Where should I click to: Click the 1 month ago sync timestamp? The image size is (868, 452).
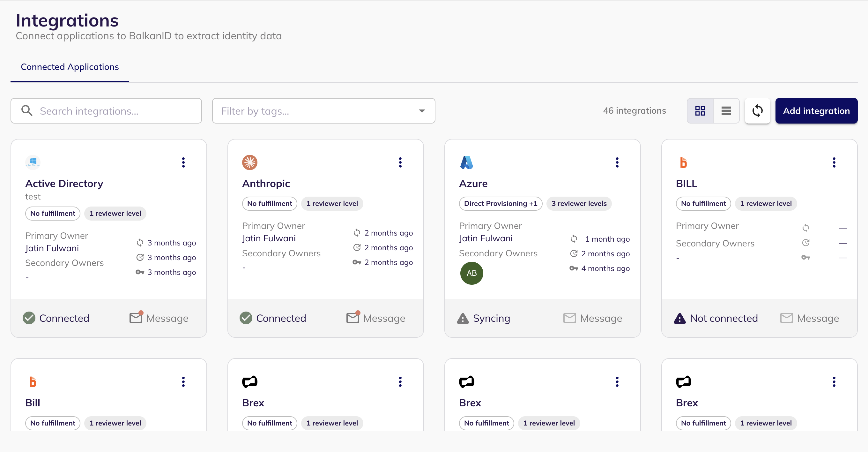(x=607, y=239)
